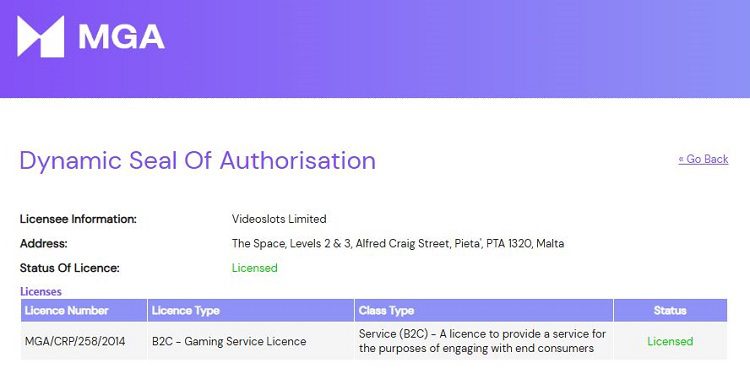Follow the Go Back link
The width and height of the screenshot is (750, 374).
pyautogui.click(x=703, y=159)
